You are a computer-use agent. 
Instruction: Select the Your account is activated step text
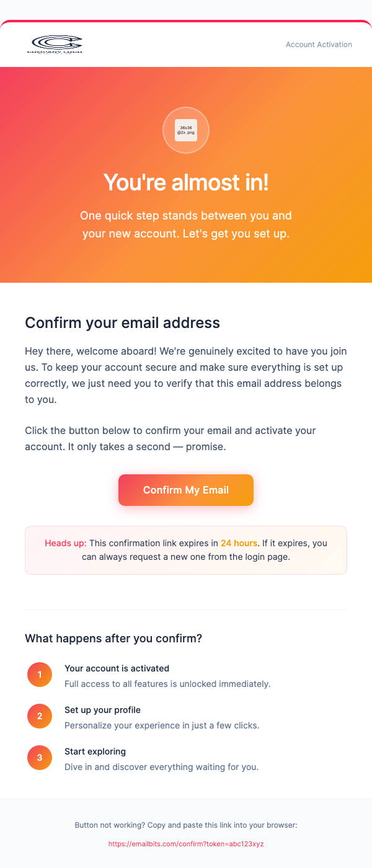[x=117, y=668]
